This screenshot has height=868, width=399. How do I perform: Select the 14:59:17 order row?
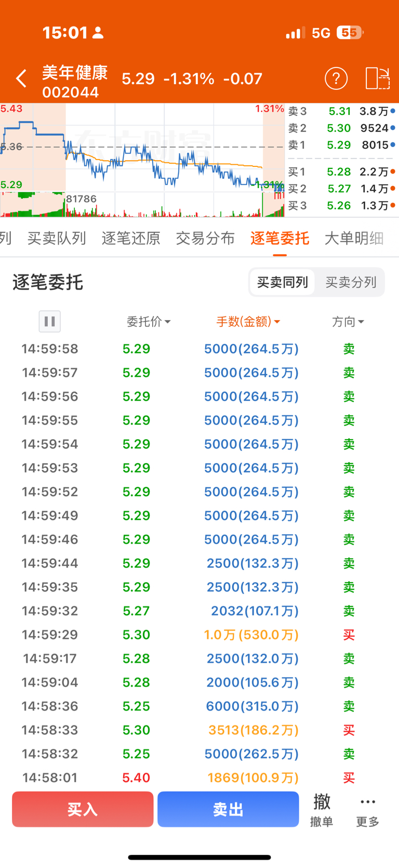(199, 659)
